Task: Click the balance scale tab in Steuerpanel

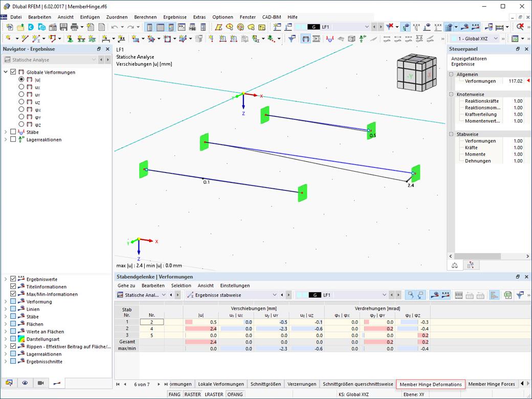Action: click(x=455, y=265)
